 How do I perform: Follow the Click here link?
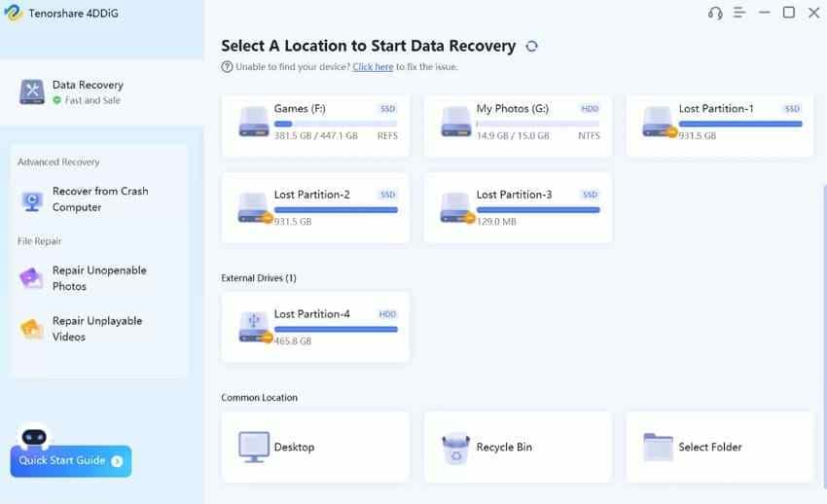(x=373, y=67)
